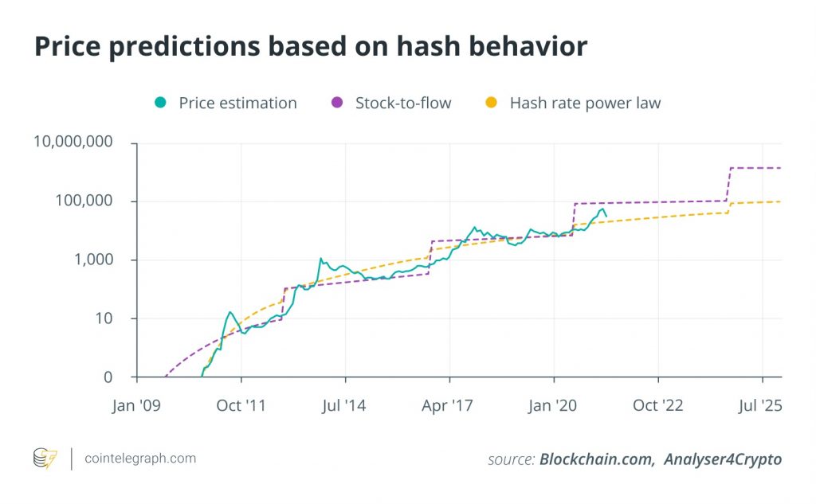The width and height of the screenshot is (816, 504).
Task: Click the 10,000,000 y-axis label
Action: (x=73, y=142)
